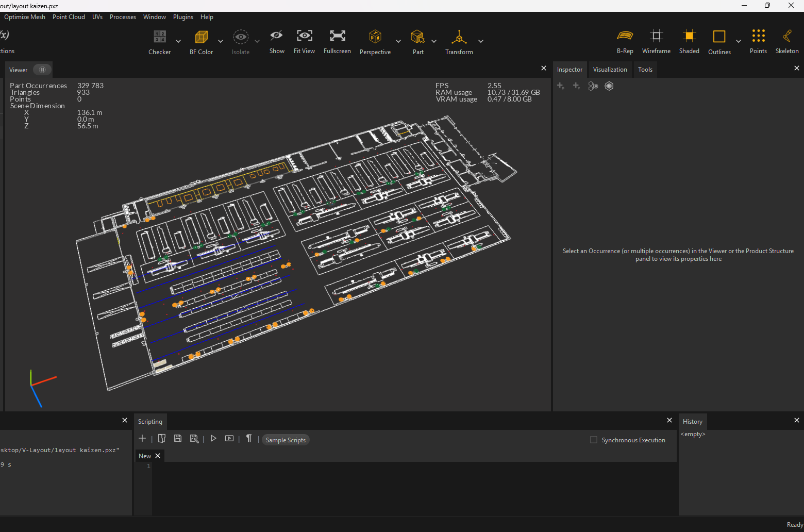
Task: Save the current script
Action: [178, 439]
